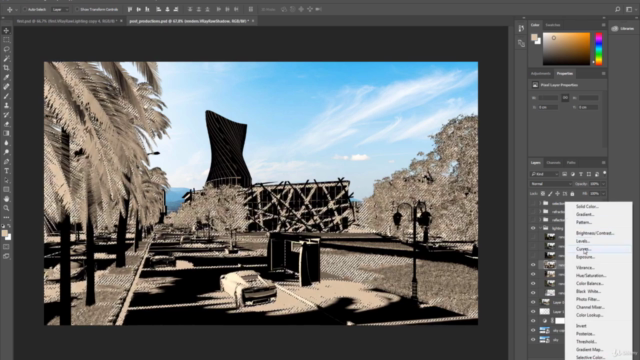Toggle the layer filter on/off switch

[x=604, y=173]
